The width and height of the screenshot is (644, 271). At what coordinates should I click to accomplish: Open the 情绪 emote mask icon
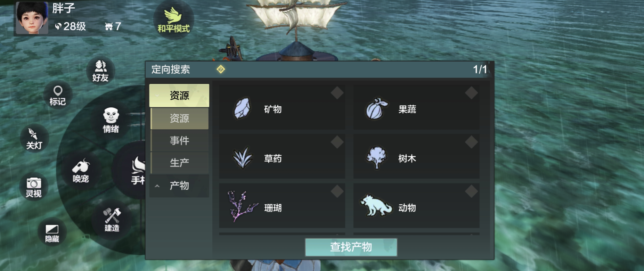111,120
